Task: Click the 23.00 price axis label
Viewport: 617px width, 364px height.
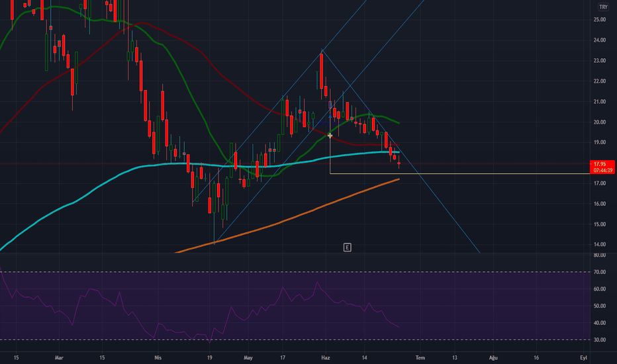Action: coord(600,61)
